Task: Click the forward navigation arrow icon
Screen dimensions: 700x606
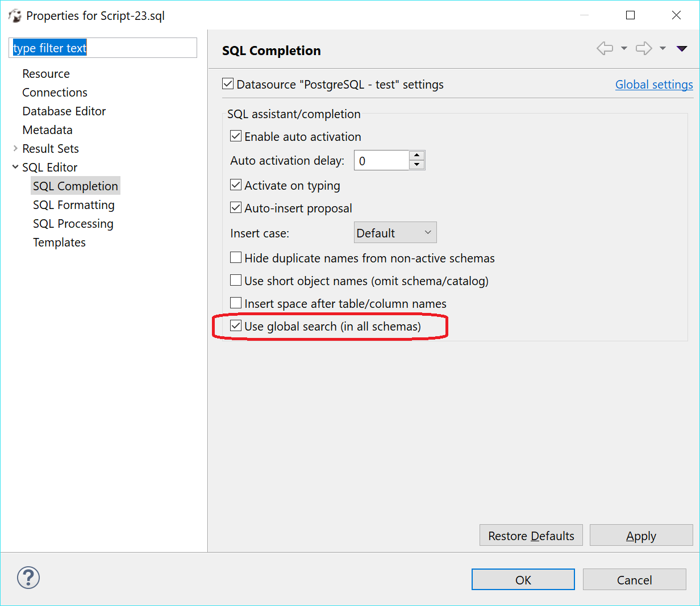Action: coord(643,48)
